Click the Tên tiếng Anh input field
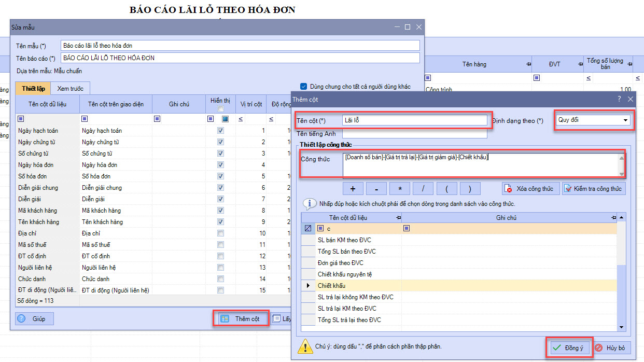 [x=415, y=134]
